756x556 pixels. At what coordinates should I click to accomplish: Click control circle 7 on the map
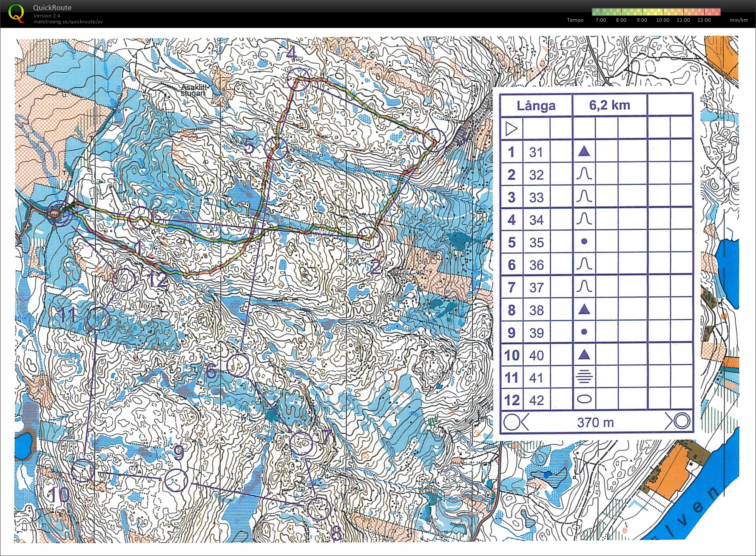point(301,443)
